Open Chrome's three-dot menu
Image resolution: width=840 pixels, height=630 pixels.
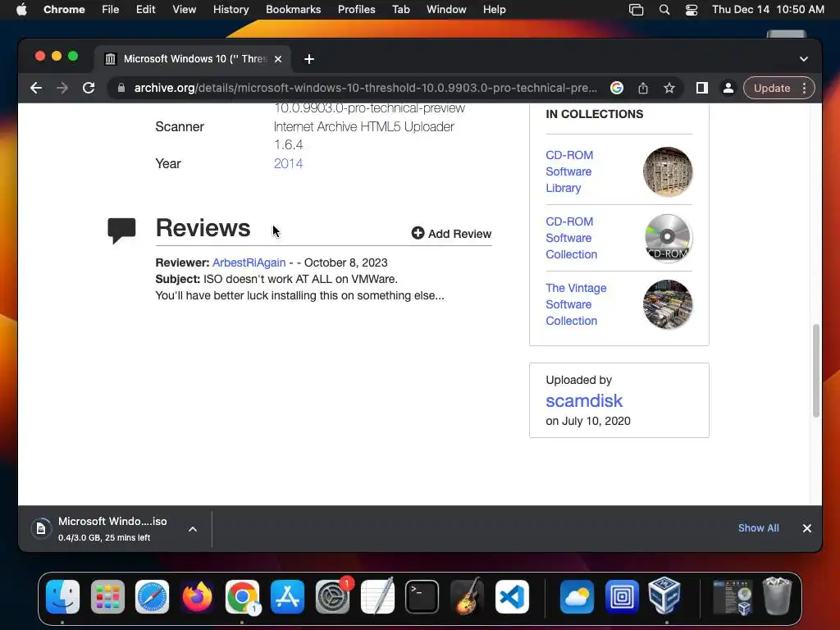[804, 88]
